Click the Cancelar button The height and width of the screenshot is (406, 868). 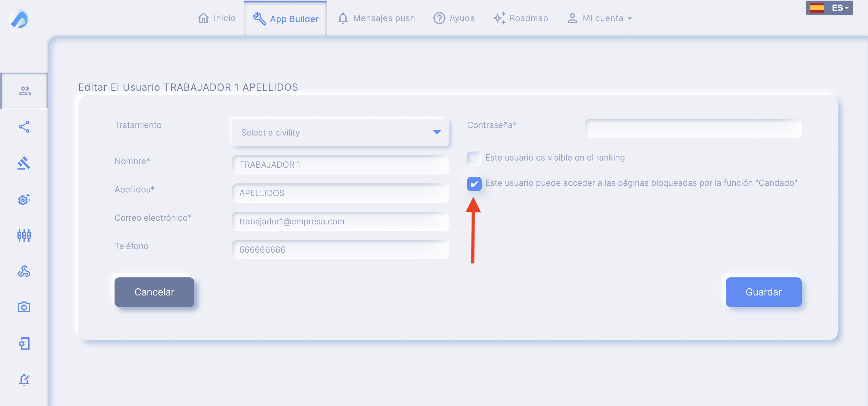(154, 292)
